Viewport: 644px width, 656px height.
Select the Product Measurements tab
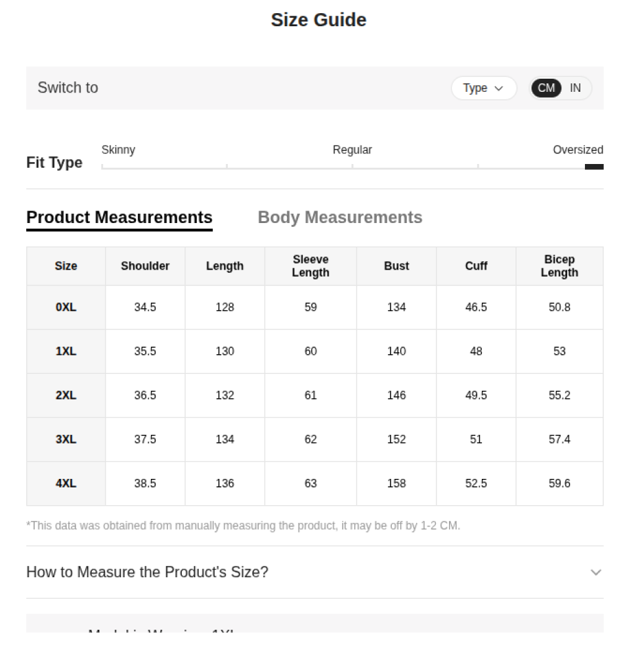[119, 217]
